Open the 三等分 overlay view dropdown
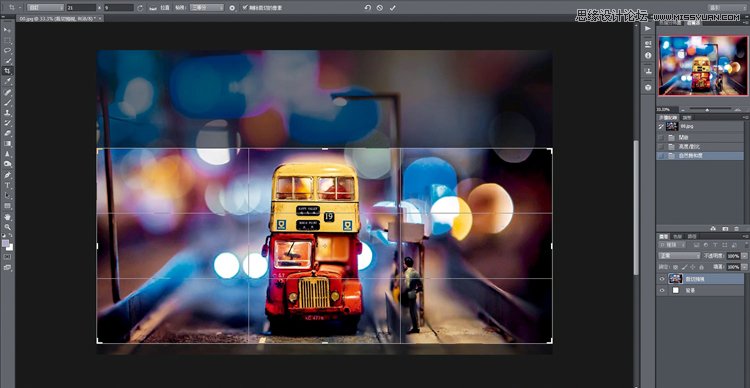This screenshot has height=388, width=750. tap(207, 8)
